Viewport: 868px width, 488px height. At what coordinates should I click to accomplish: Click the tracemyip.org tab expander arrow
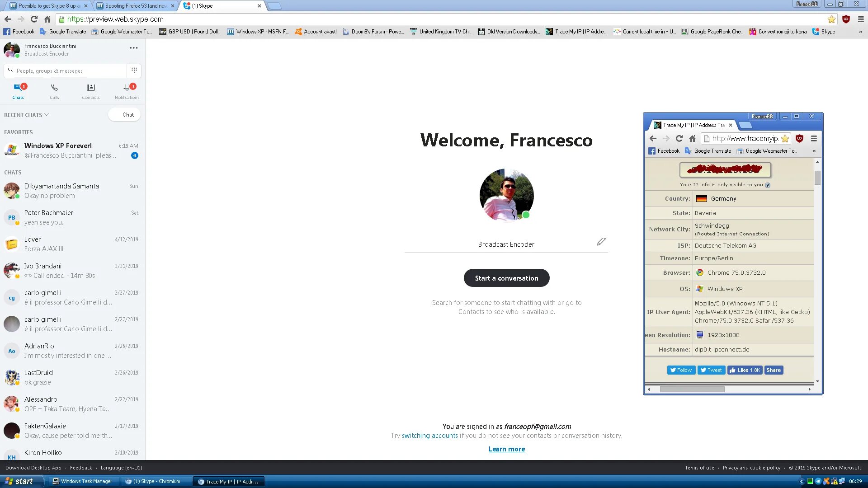(x=815, y=151)
